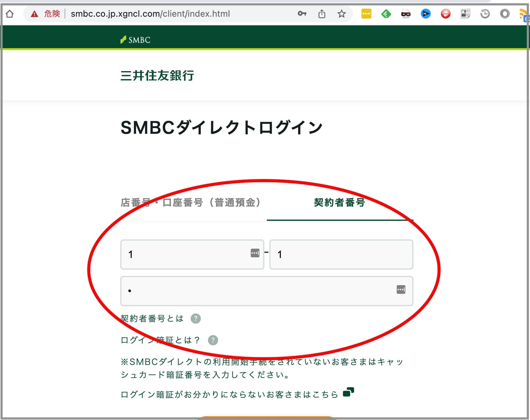Open the masked face extension icon
This screenshot has width=530, height=420.
click(406, 14)
